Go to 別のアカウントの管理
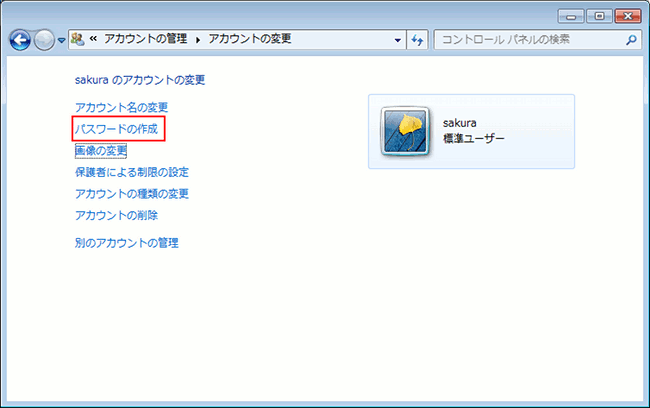This screenshot has height=408, width=650. click(x=127, y=242)
